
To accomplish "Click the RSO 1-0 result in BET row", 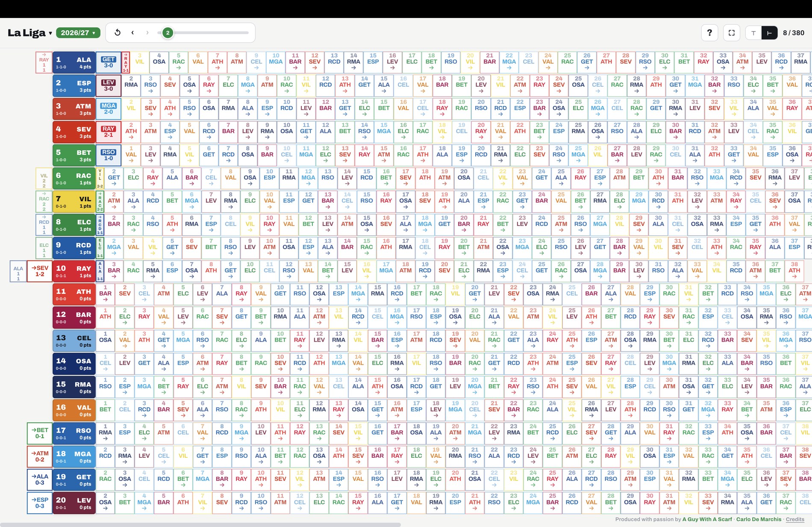I will 109,155.
